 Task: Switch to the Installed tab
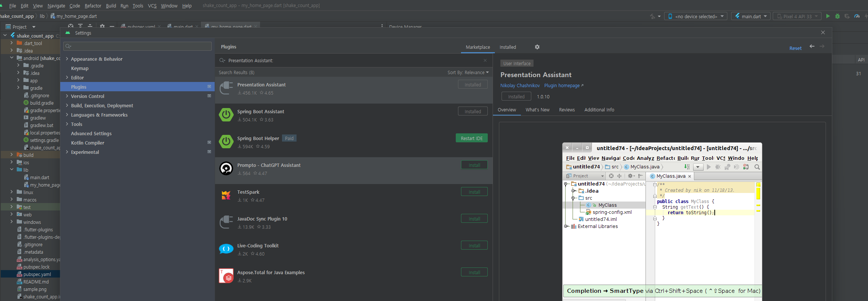point(508,47)
